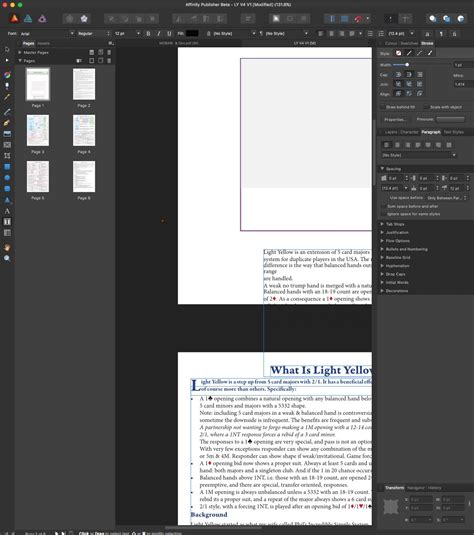The width and height of the screenshot is (474, 535).
Task: Choose the Dashed line stroke style
Action: (x=420, y=53)
